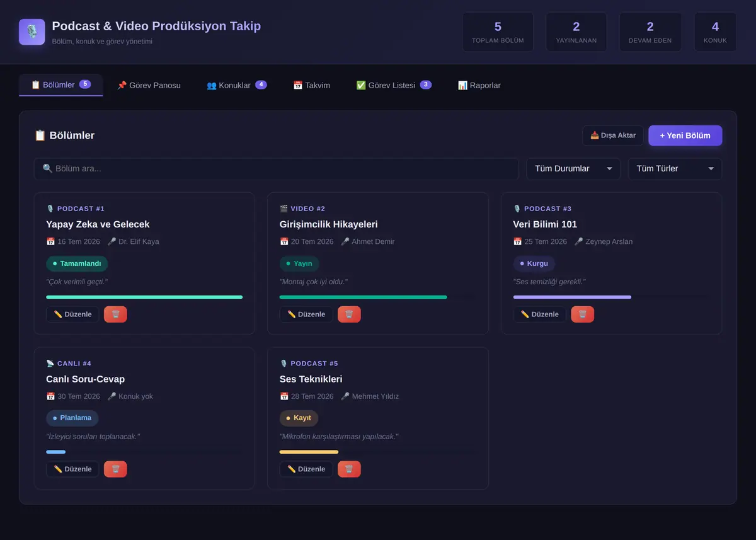Click the note "Montaj çok iyi oldu."

[314, 282]
